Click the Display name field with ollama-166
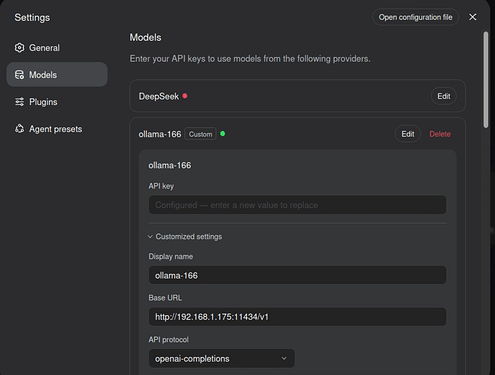The height and width of the screenshot is (375, 495). coord(297,275)
